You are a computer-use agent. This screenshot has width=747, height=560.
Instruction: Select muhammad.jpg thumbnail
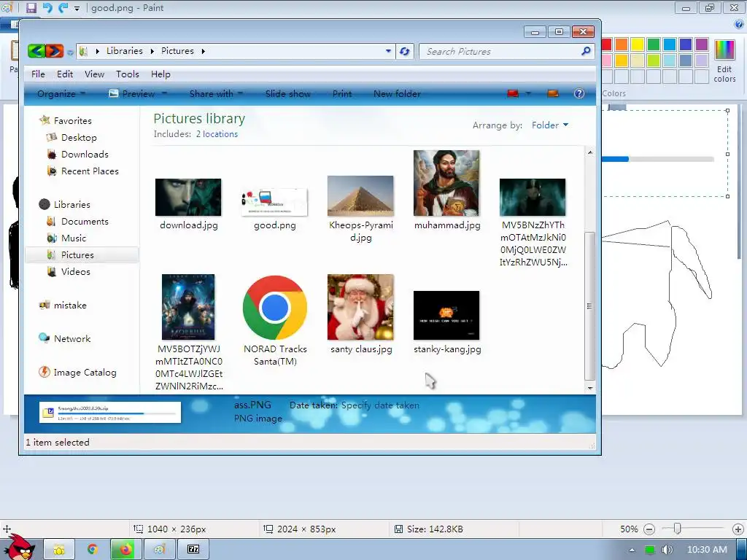[447, 183]
